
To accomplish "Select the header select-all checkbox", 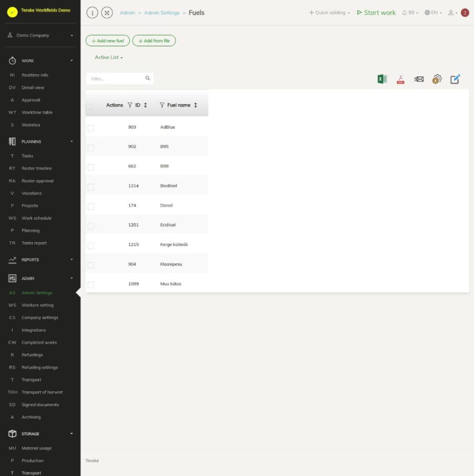I will pos(89,106).
